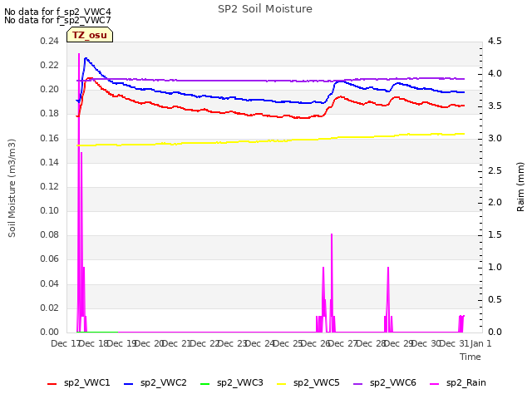Click the blue VWC2 line peak near Dec 17

86,58
